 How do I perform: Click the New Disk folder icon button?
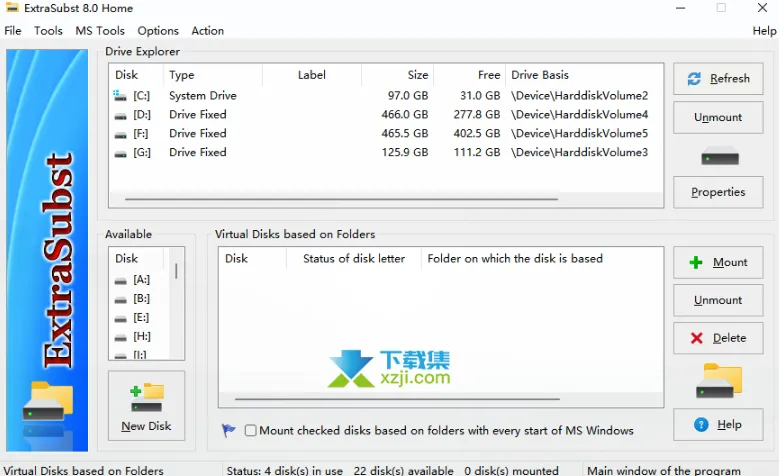click(147, 405)
